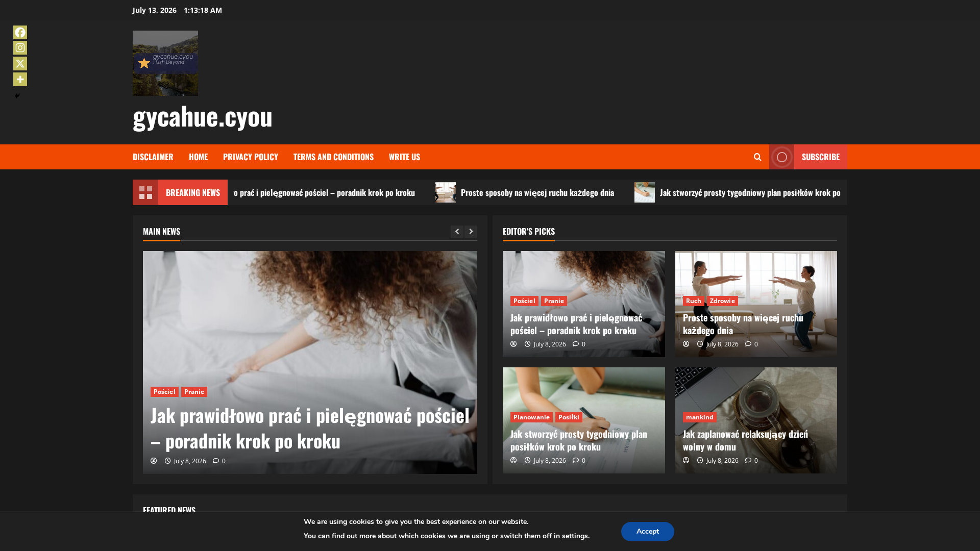
Task: Click the Subscribe button
Action: [808, 157]
